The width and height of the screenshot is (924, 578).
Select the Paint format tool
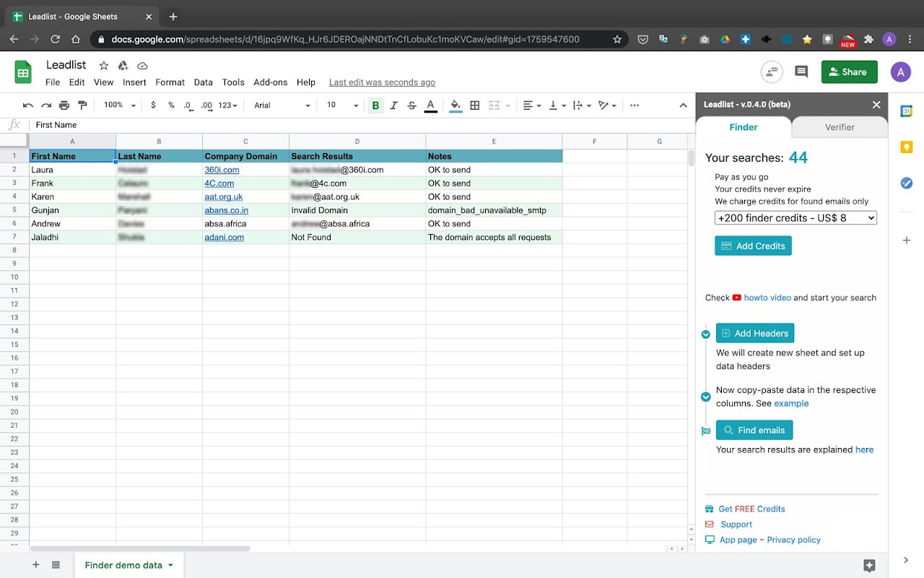click(x=82, y=105)
